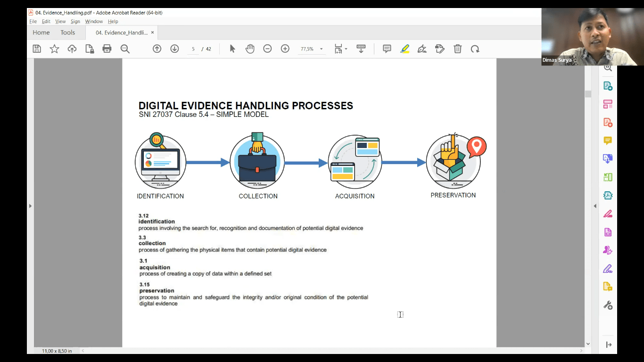The width and height of the screenshot is (644, 362).
Task: Switch to the Tools tab
Action: (67, 32)
